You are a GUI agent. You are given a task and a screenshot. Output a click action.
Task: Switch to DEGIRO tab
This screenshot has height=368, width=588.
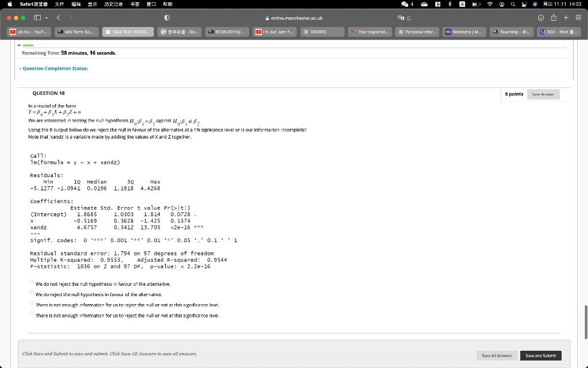point(323,32)
